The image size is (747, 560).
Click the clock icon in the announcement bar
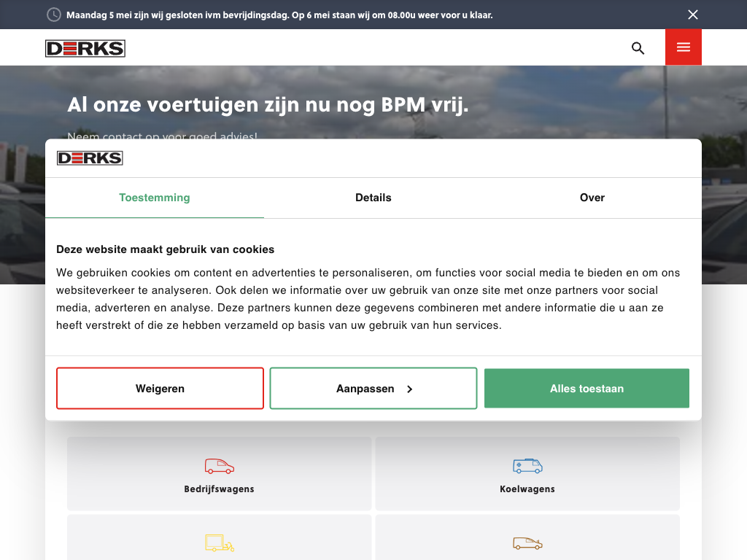[54, 15]
